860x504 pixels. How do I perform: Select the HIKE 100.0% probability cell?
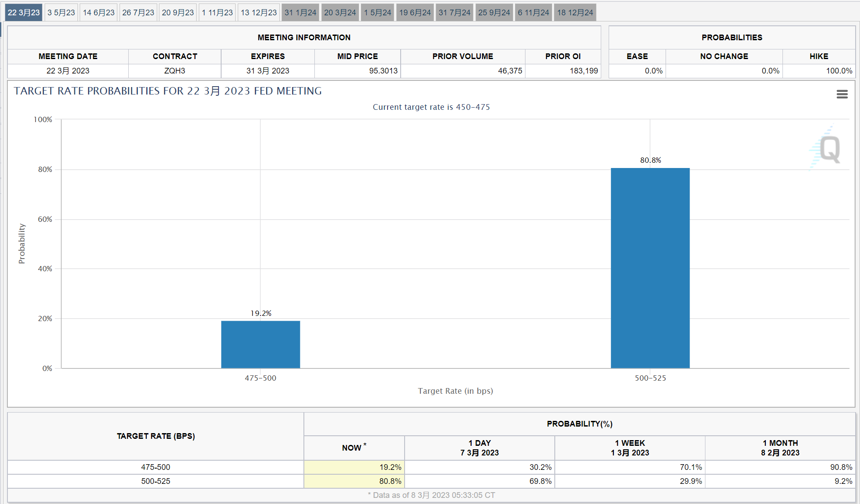pyautogui.click(x=818, y=70)
